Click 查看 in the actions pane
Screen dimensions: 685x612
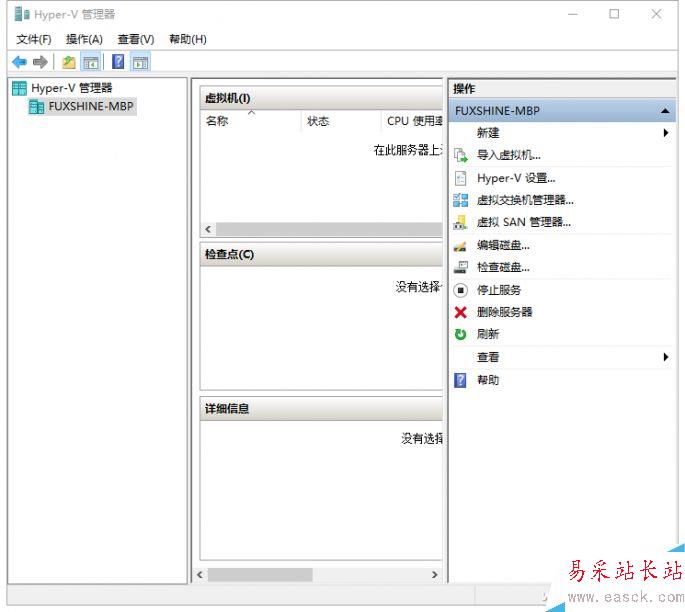[x=488, y=357]
